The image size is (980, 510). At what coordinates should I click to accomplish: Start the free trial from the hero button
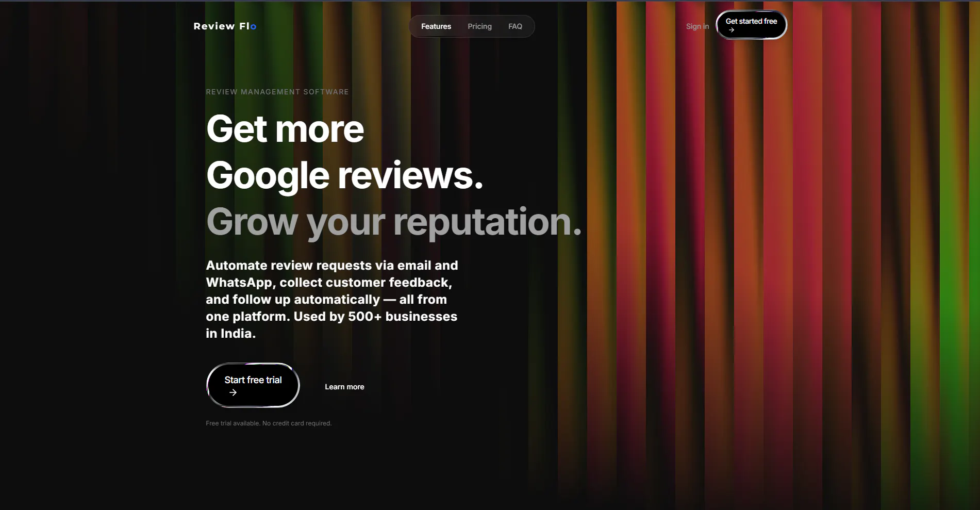[253, 385]
